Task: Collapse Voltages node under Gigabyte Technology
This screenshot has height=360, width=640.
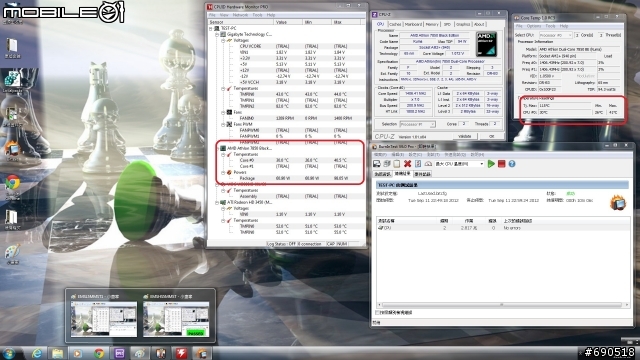Action: (x=223, y=40)
